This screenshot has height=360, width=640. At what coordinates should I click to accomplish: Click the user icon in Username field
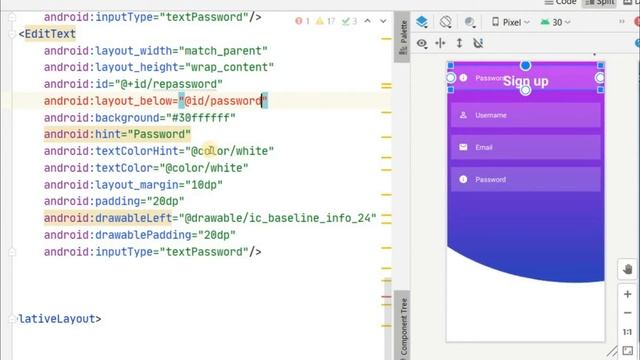tap(463, 115)
